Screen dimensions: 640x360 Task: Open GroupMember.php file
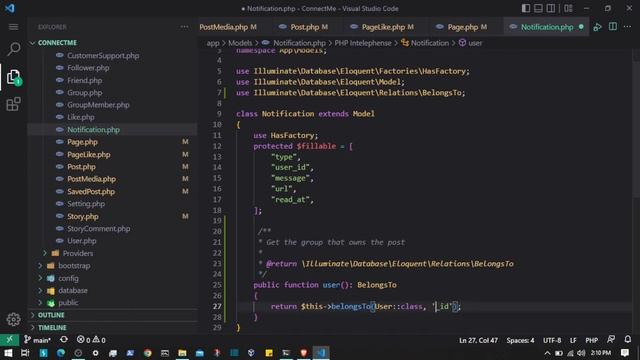(98, 105)
